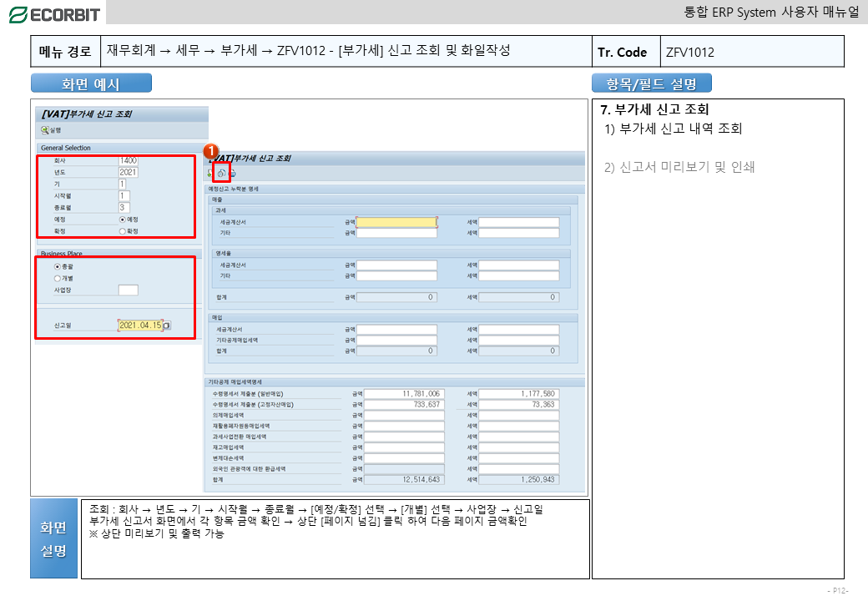Click the page-turn icon marked with badge 1
The height and width of the screenshot is (601, 868).
[221, 173]
